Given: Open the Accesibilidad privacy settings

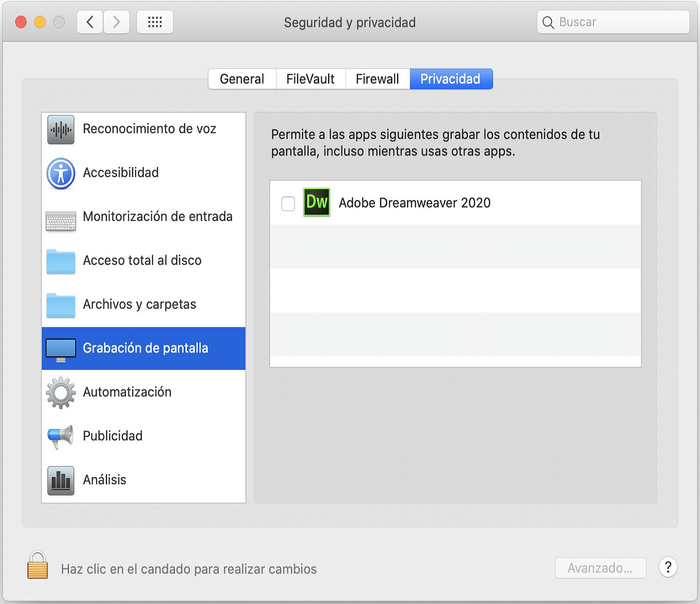Looking at the screenshot, I should tap(121, 173).
